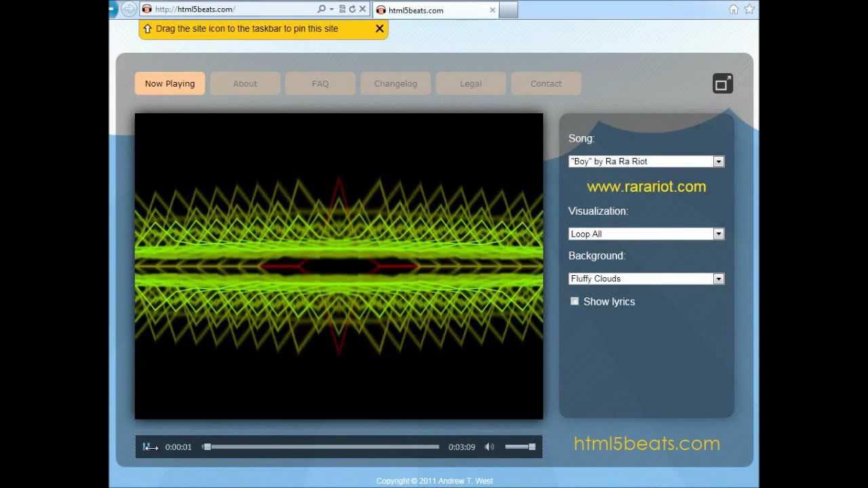Open the Contact tab

[x=546, y=83]
